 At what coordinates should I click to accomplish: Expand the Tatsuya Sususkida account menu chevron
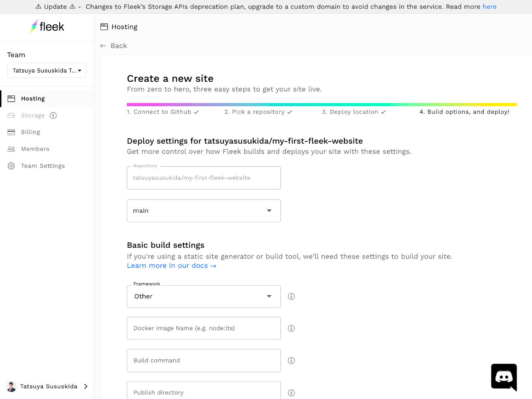tap(86, 386)
